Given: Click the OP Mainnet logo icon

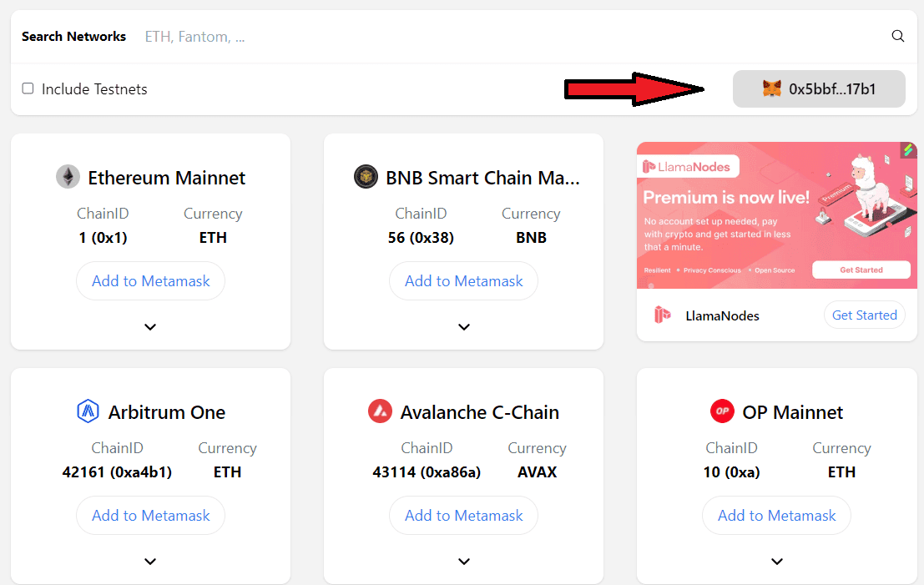Looking at the screenshot, I should pos(722,411).
